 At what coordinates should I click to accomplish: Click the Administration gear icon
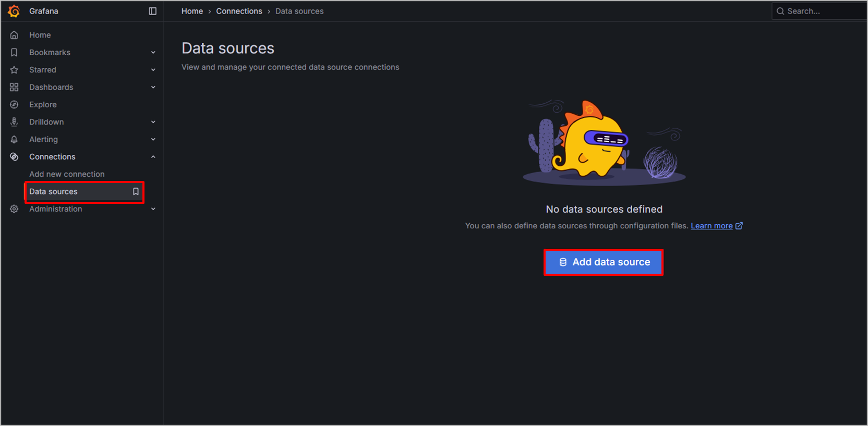(x=14, y=209)
